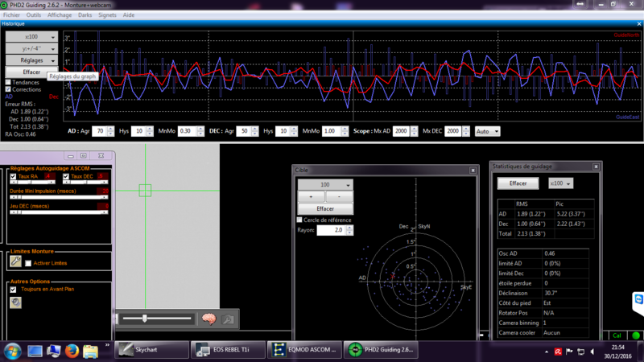Open the 100 dropdown in Cible panel
The height and width of the screenshot is (362, 644).
[325, 185]
